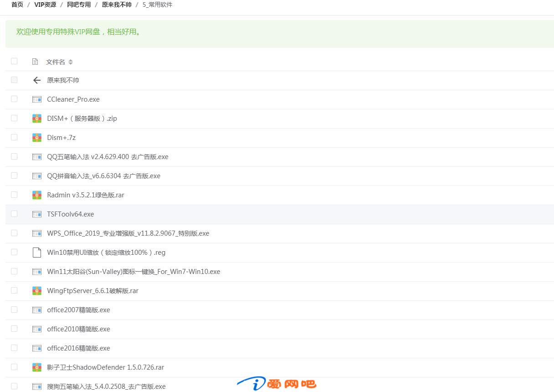Toggle the select-all checkbox in the header
Screen dimensions: 554x392
click(x=14, y=61)
